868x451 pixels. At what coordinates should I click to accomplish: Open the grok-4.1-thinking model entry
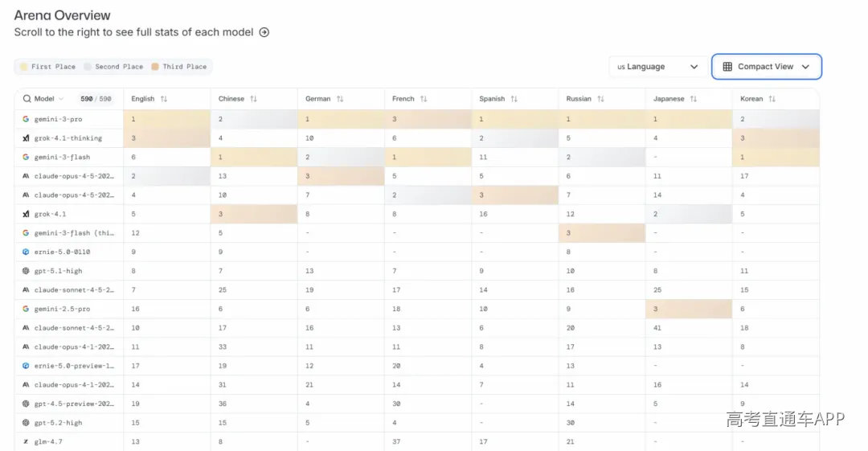click(x=68, y=138)
